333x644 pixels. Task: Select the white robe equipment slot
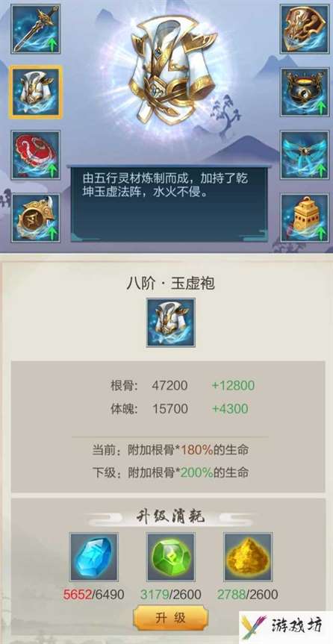[35, 92]
